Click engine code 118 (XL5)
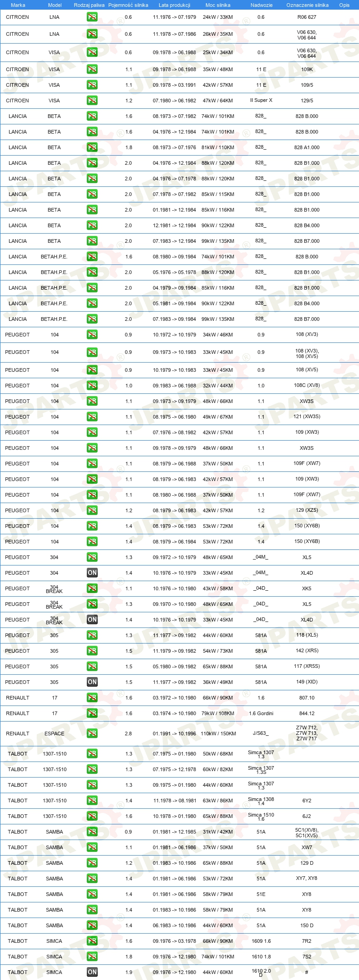Screen dimensions: 359x980 click(x=307, y=635)
